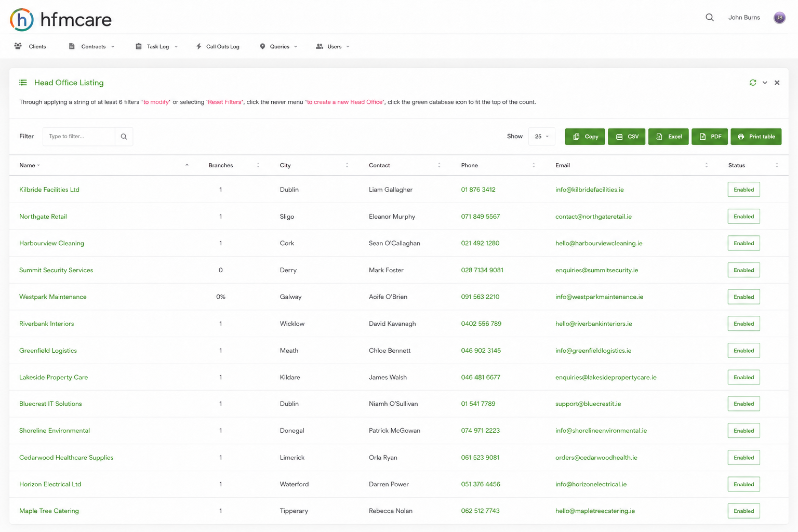Open the JB user avatar
The image size is (798, 532).
[779, 18]
